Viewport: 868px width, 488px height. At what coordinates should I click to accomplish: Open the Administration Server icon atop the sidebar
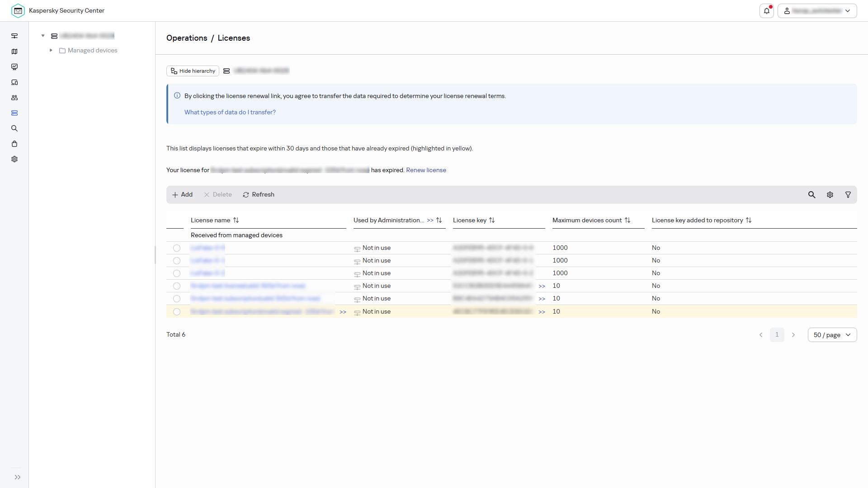point(14,36)
